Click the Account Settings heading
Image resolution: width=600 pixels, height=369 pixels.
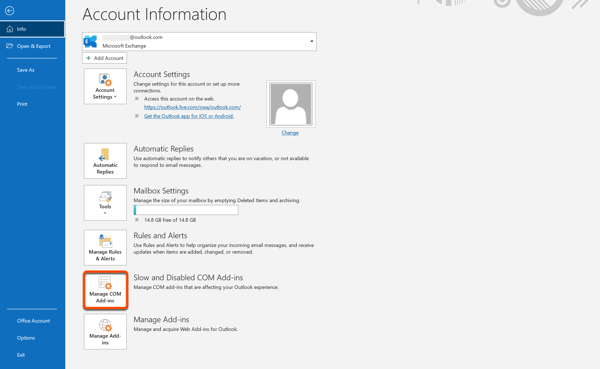tap(161, 74)
